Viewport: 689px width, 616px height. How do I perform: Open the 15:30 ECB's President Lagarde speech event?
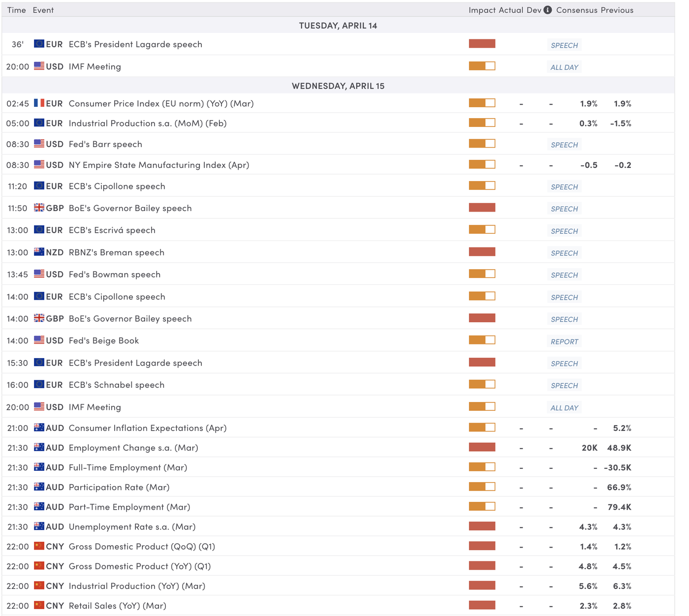[x=135, y=363]
